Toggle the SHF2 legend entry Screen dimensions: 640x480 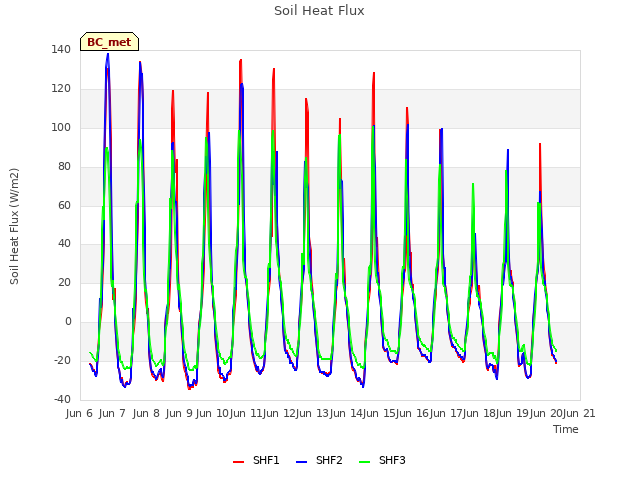point(319,460)
